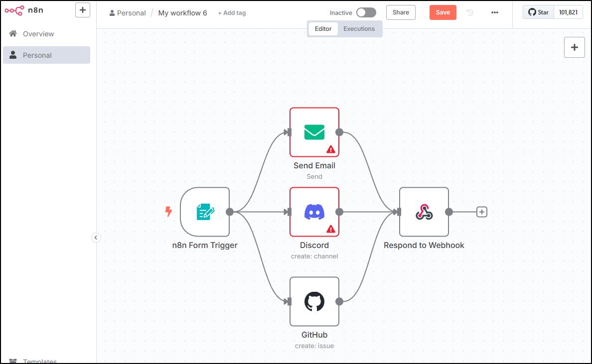Click the Discord node input connector

(x=289, y=212)
